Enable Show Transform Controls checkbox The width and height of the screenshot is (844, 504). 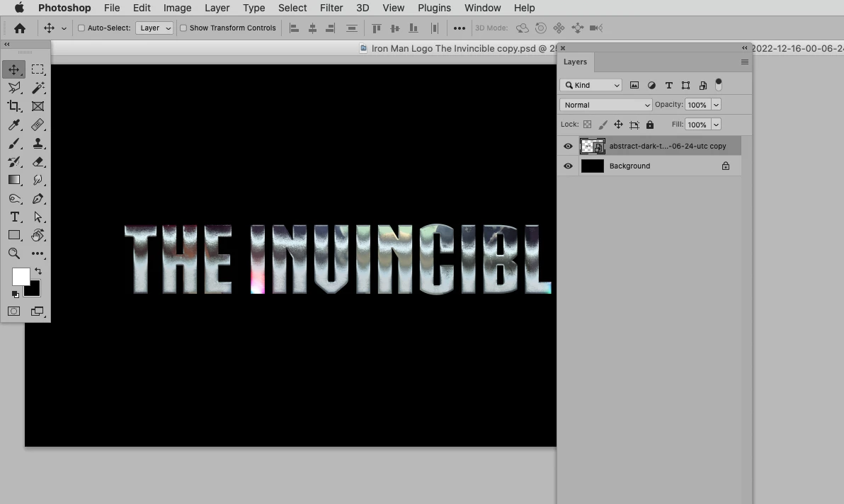pyautogui.click(x=183, y=28)
